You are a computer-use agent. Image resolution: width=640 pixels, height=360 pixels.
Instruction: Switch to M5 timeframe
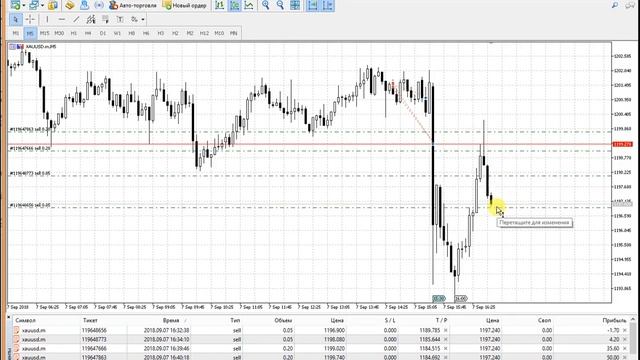(30, 33)
